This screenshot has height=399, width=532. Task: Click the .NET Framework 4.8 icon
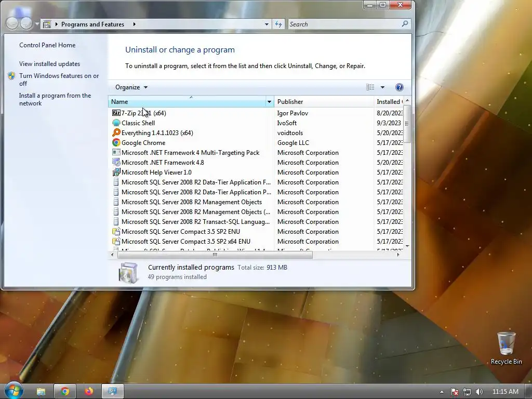116,162
